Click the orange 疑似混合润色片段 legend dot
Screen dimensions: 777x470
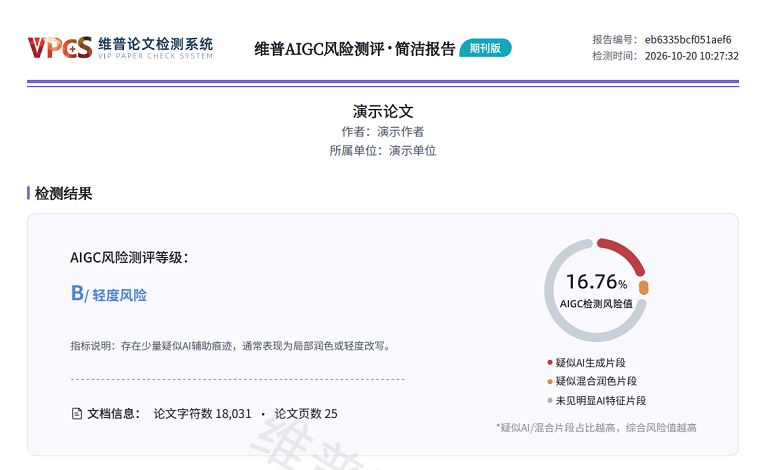tap(550, 381)
